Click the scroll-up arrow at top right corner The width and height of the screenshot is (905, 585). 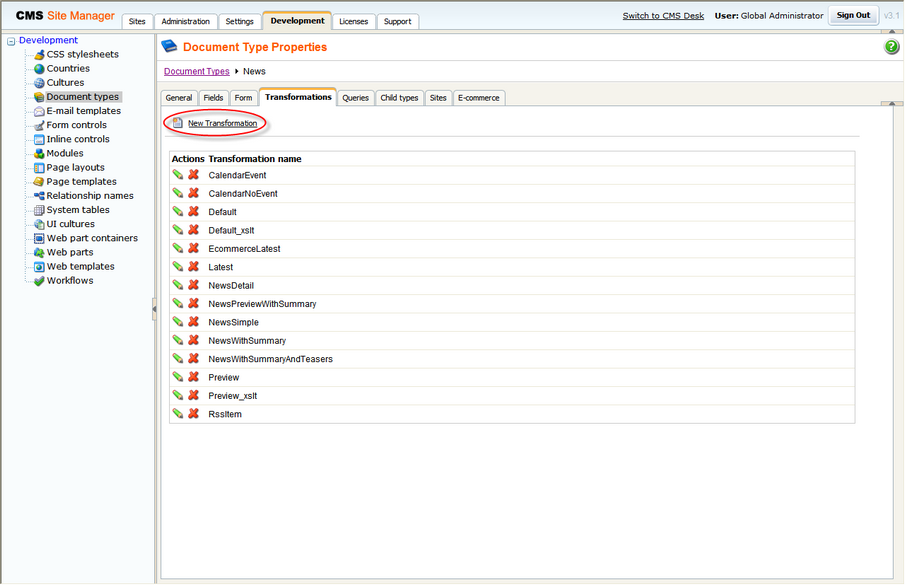pos(892,31)
